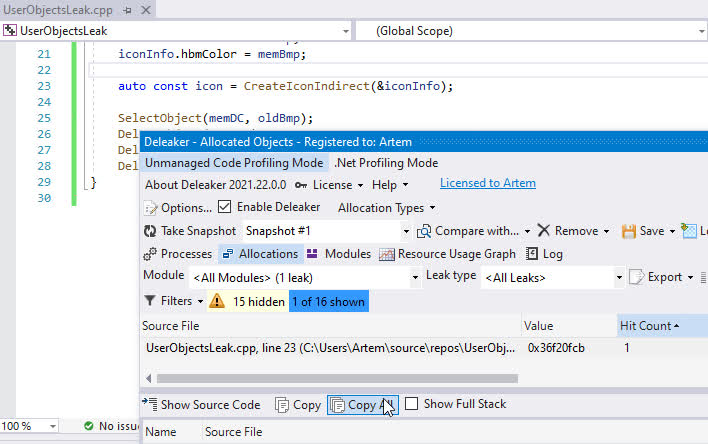This screenshot has width=708, height=444.
Task: Click the Log notebook icon
Action: [x=532, y=254]
